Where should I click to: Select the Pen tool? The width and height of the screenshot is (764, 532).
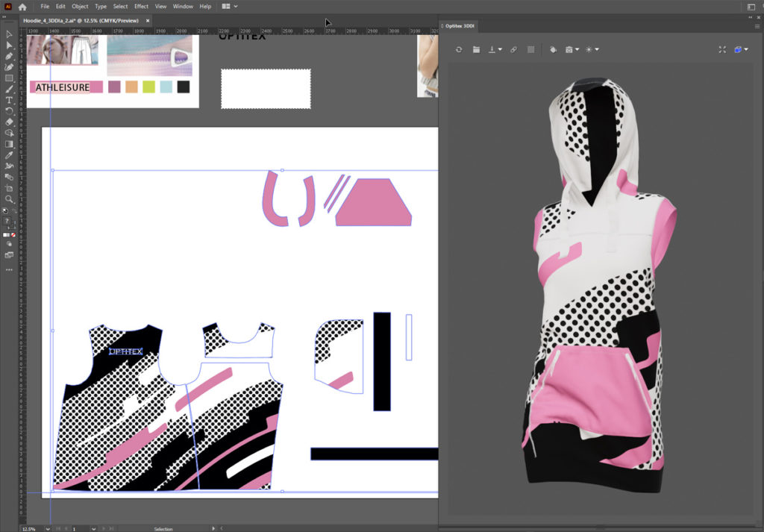pyautogui.click(x=9, y=56)
